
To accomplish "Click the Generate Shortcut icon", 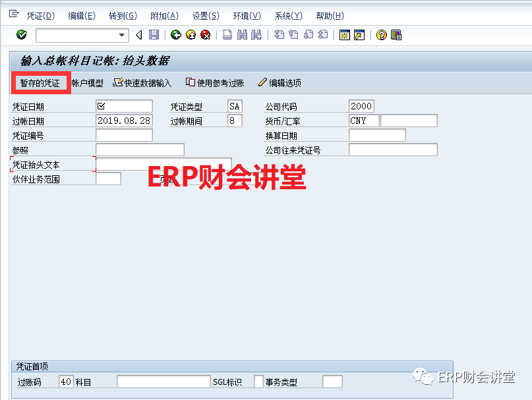I will point(359,35).
